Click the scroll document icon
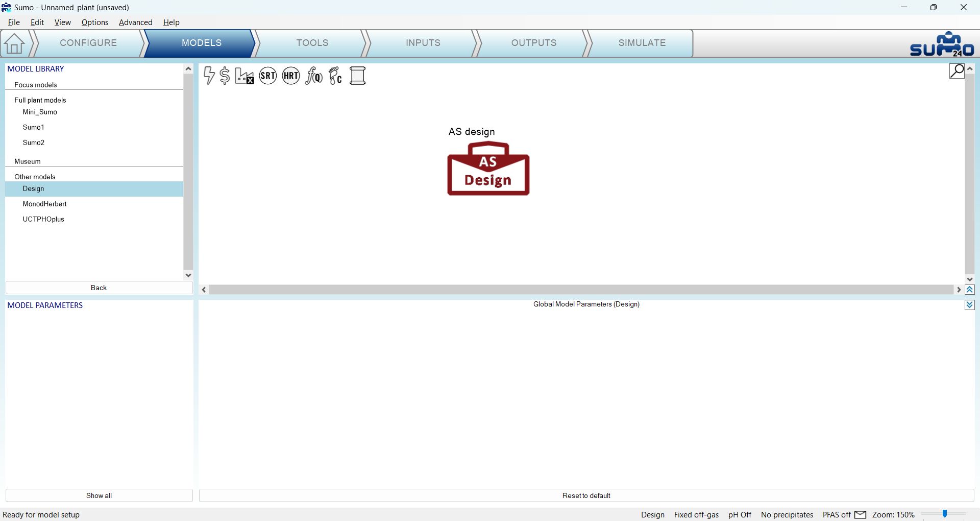Image resolution: width=980 pixels, height=521 pixels. (x=358, y=76)
